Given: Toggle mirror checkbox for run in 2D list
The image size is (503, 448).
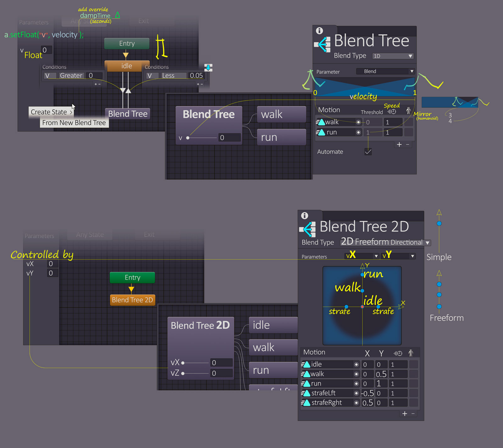Looking at the screenshot, I should coord(414,384).
